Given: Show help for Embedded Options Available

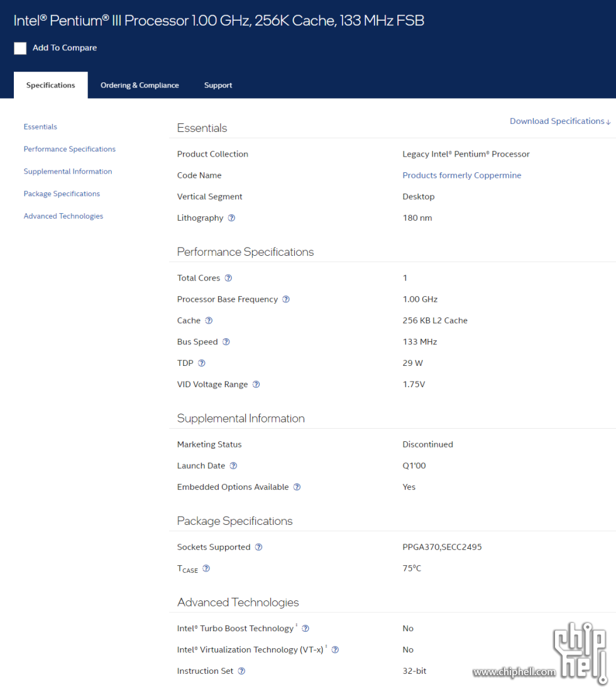Looking at the screenshot, I should coord(297,487).
